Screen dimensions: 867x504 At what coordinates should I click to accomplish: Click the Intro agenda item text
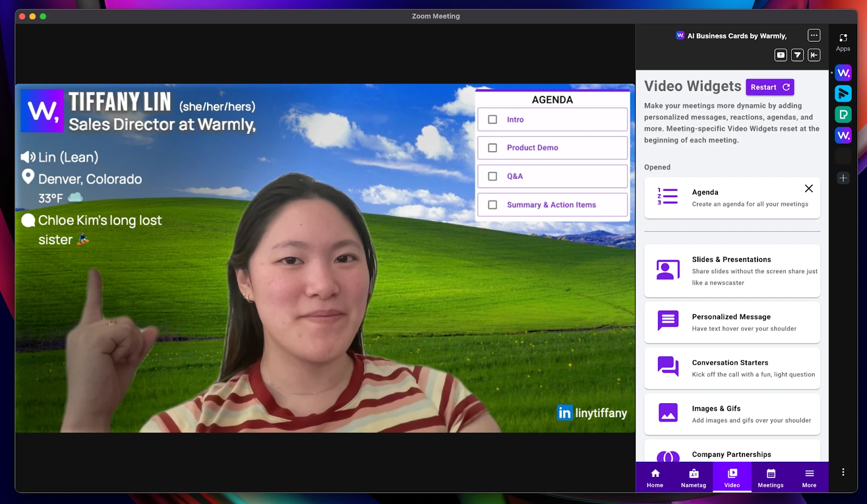[x=515, y=120]
